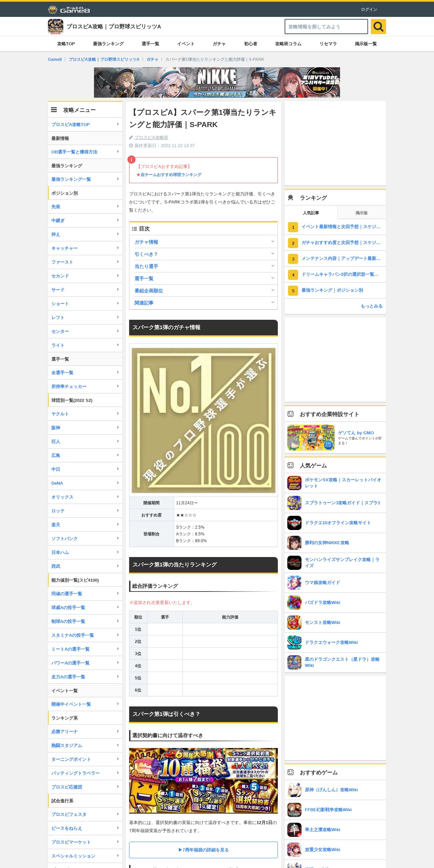Click the ドラクエウォーク game icon
Viewport: 434px width, 868px height.
(294, 643)
